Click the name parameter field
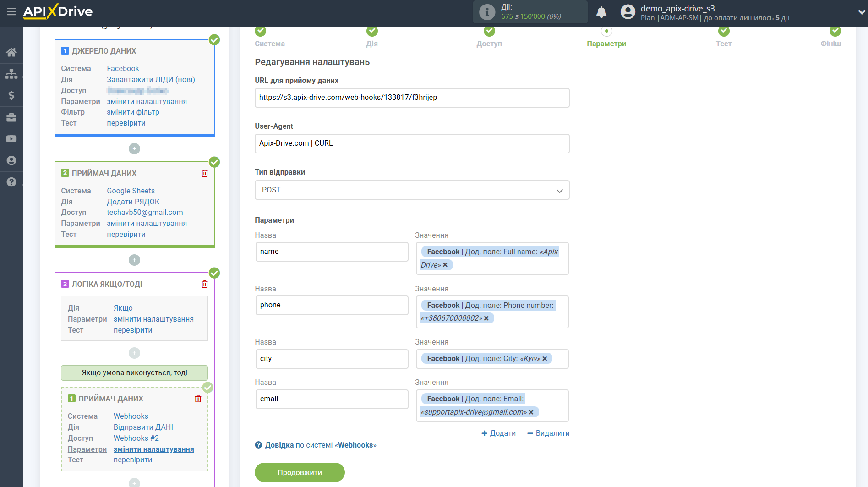This screenshot has width=868, height=487. point(332,252)
